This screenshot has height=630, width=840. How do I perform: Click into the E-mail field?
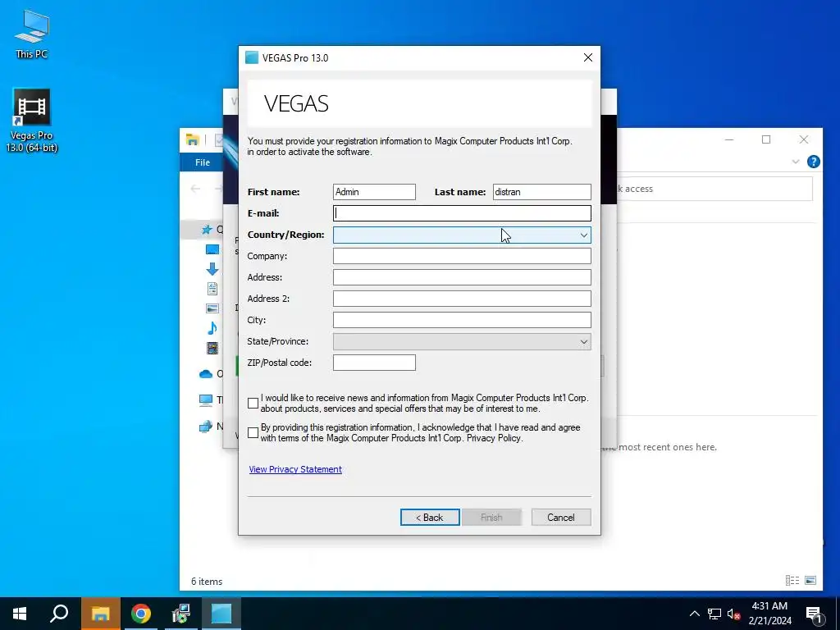point(462,213)
